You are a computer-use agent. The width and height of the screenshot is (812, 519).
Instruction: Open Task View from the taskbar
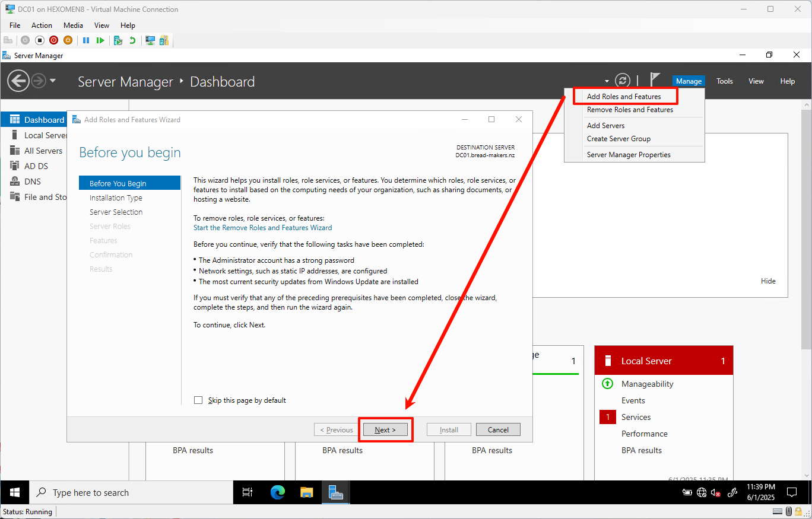pos(248,492)
